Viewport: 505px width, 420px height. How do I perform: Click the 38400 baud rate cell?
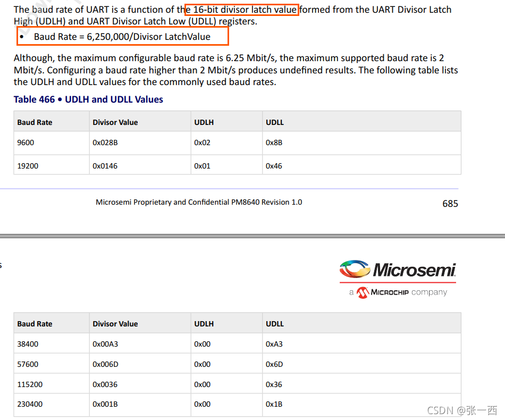[x=51, y=343]
